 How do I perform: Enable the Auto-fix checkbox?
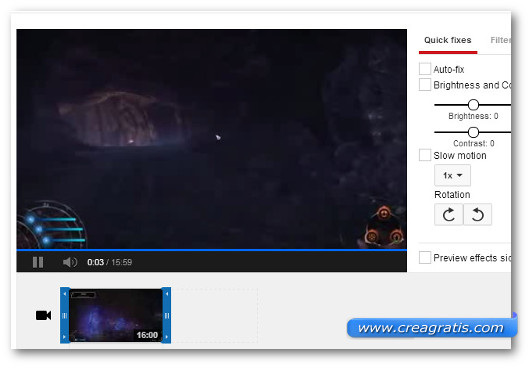425,69
